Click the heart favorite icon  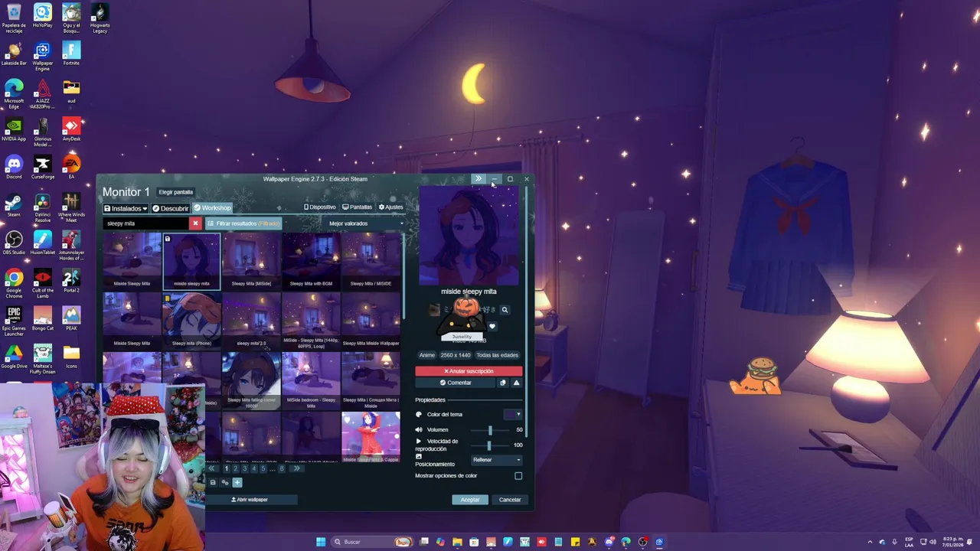[x=492, y=326]
